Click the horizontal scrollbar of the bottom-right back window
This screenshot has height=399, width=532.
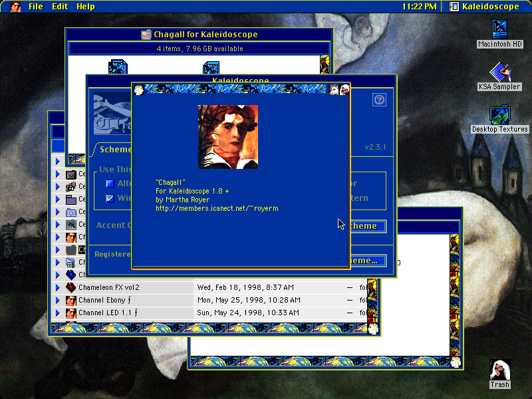point(321,361)
